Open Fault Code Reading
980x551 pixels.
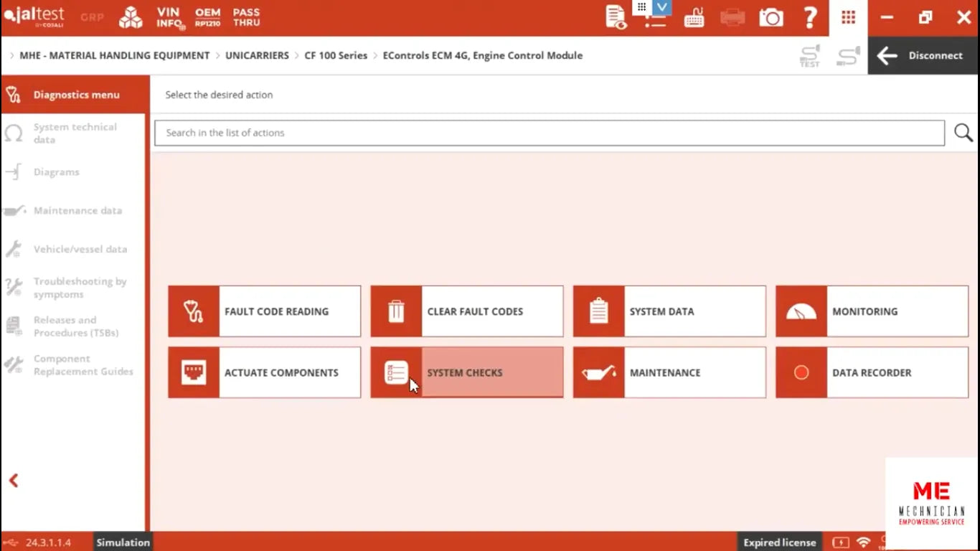(264, 311)
